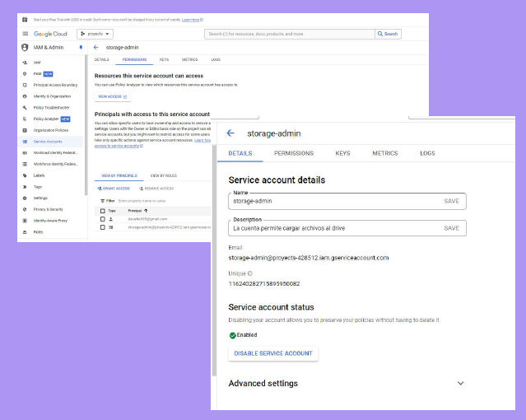Open the Learn more link in the trial banner
The height and width of the screenshot is (420, 526).
tap(193, 20)
